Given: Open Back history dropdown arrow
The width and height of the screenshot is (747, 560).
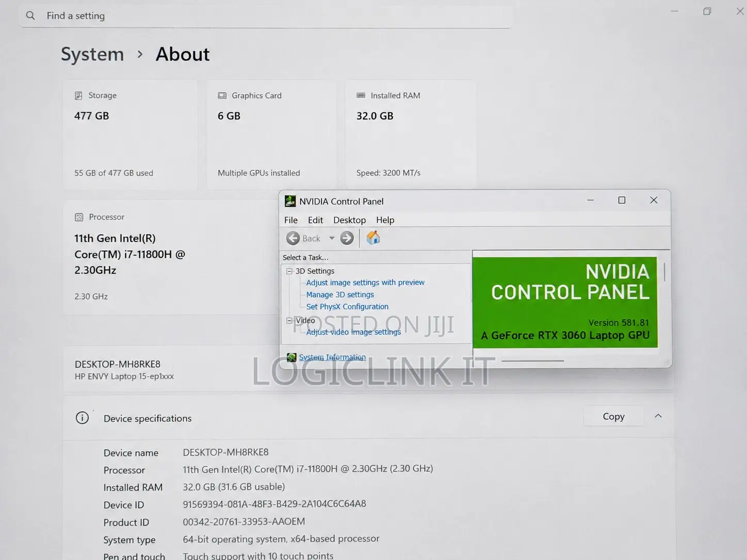Looking at the screenshot, I should point(331,238).
